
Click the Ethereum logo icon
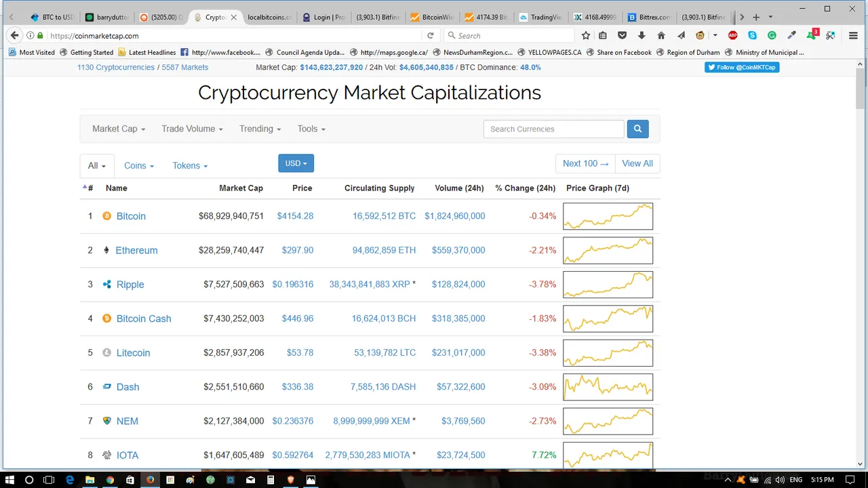pos(106,250)
